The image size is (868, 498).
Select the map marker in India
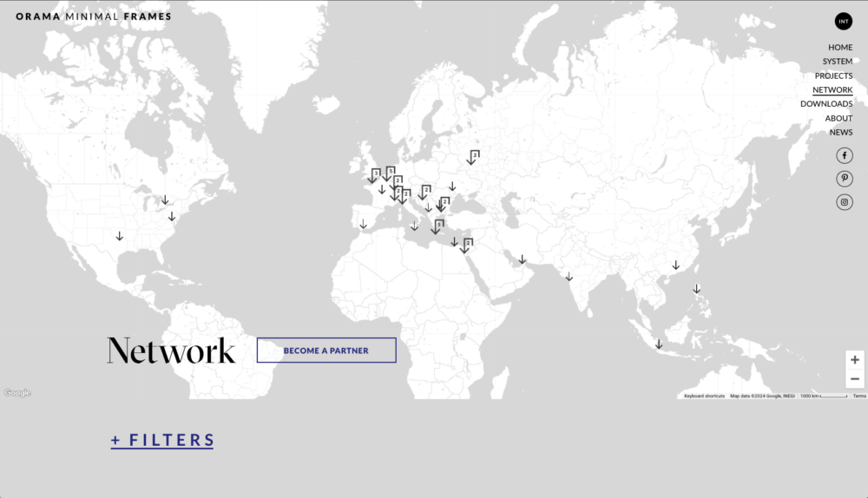(x=569, y=277)
